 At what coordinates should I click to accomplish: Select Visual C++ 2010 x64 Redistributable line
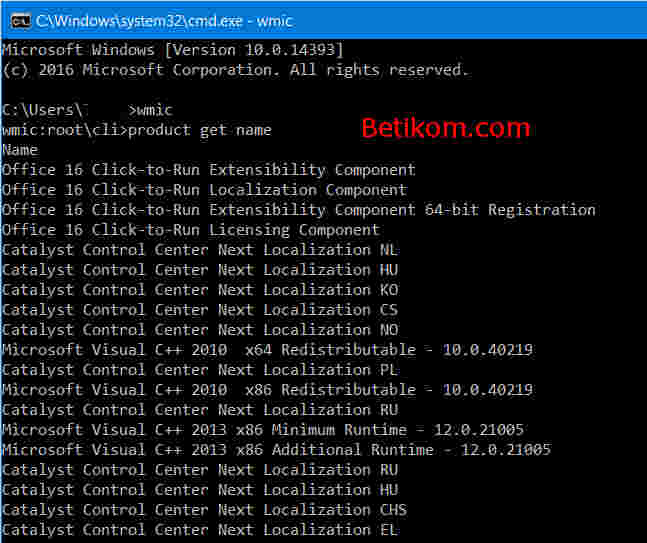point(267,349)
